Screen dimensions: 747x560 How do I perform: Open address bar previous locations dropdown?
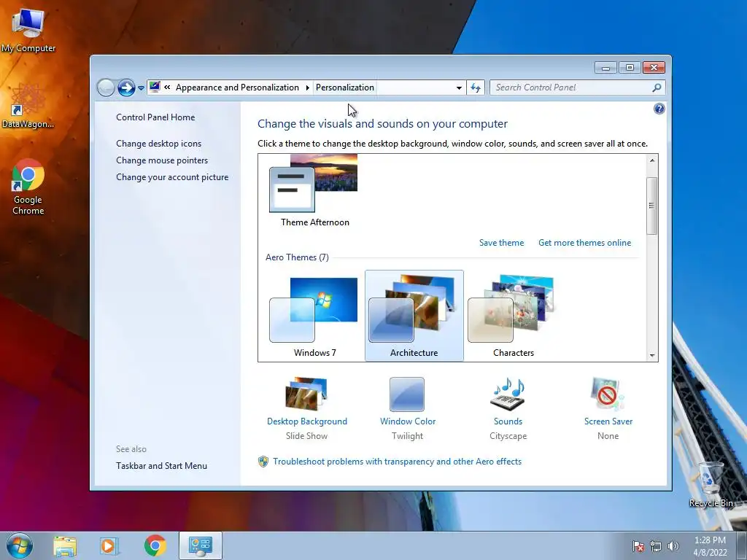(459, 87)
